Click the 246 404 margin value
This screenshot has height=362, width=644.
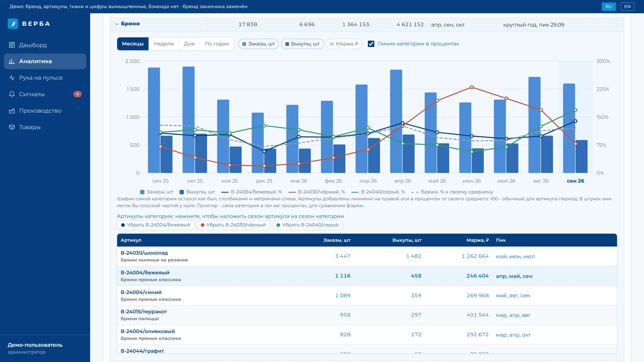click(x=478, y=276)
